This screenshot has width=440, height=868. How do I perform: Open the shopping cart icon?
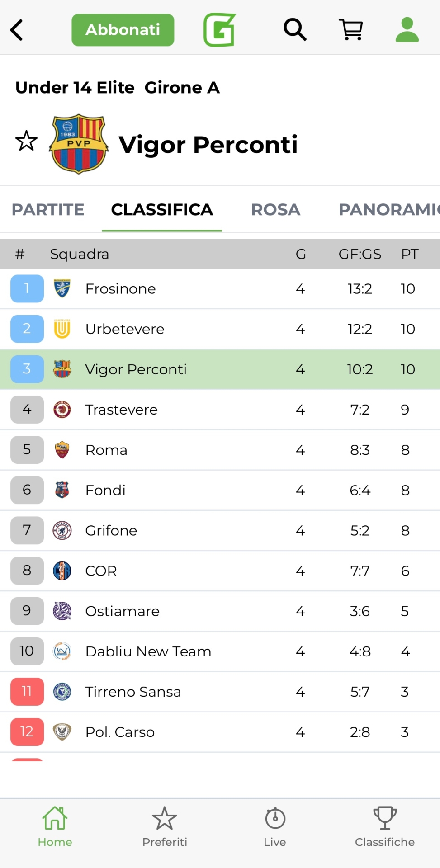tap(351, 30)
